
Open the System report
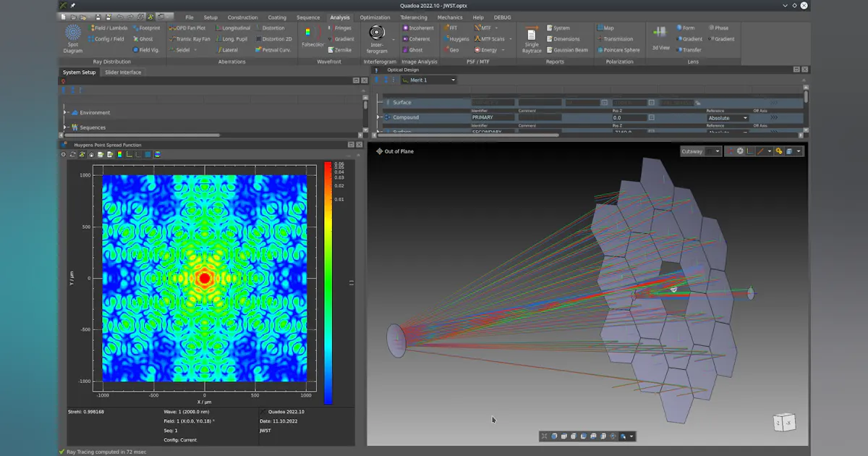(x=558, y=28)
